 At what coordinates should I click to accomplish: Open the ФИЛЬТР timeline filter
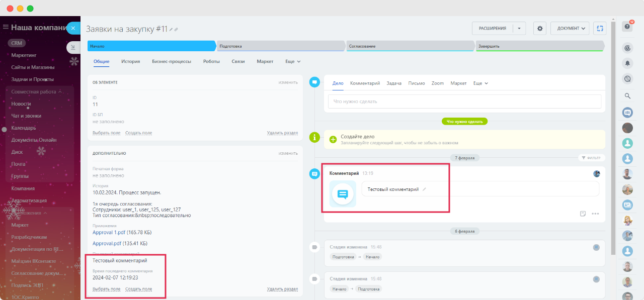[591, 158]
